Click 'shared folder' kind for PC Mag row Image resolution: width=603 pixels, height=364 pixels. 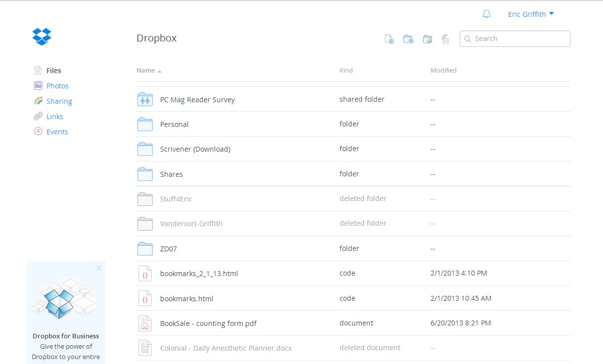click(362, 99)
